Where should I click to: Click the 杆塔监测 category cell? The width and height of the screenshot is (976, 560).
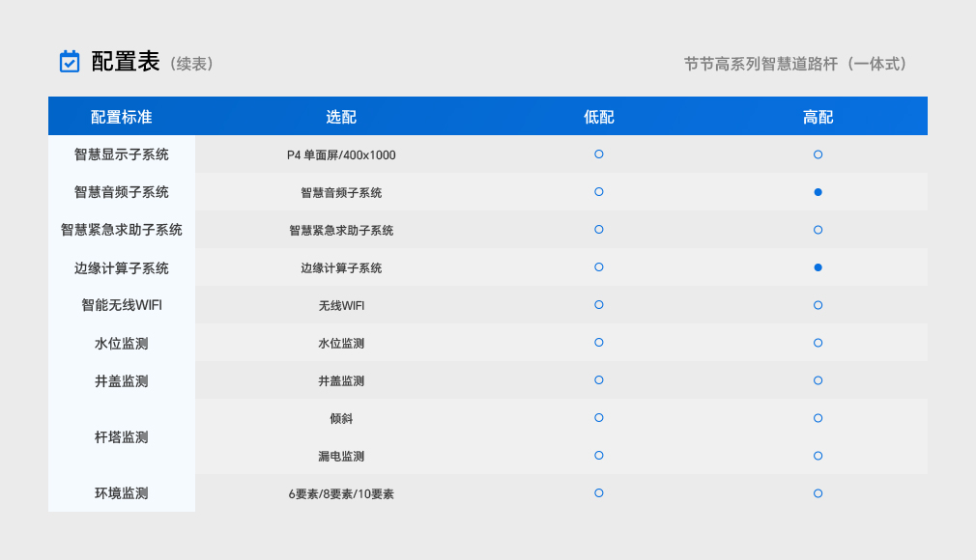coord(122,437)
